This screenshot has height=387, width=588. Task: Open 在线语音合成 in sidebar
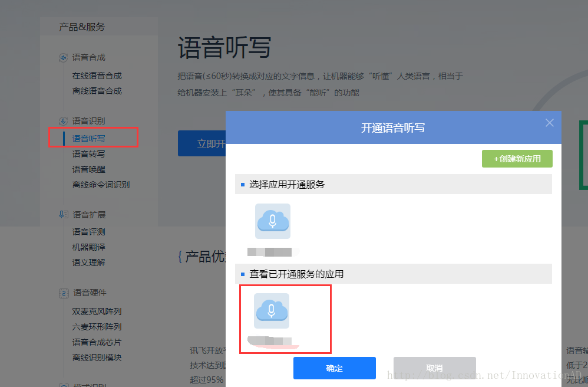pyautogui.click(x=97, y=76)
